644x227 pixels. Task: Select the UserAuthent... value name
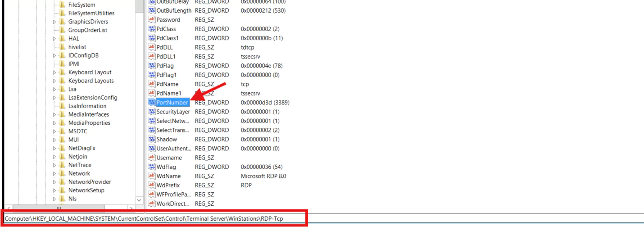pyautogui.click(x=174, y=149)
